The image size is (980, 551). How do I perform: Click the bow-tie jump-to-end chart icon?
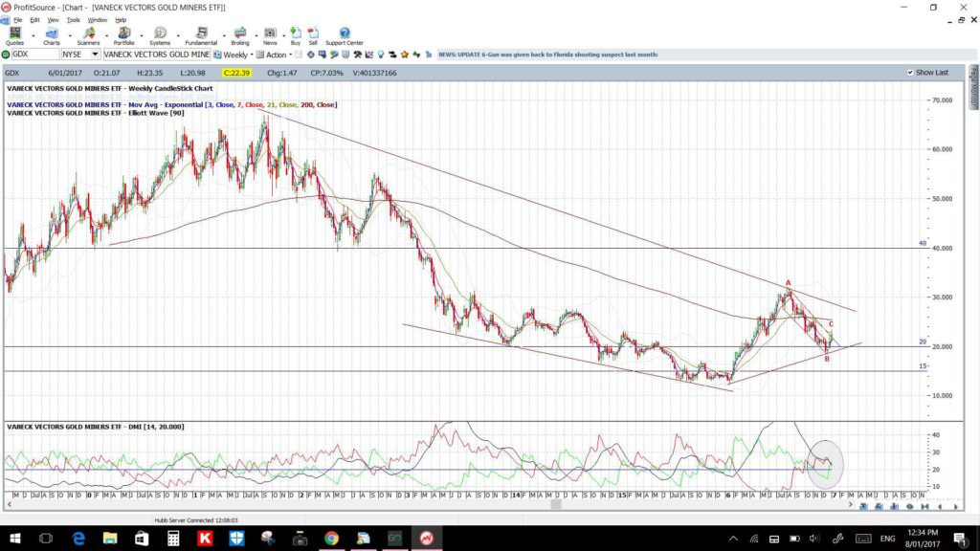925,507
